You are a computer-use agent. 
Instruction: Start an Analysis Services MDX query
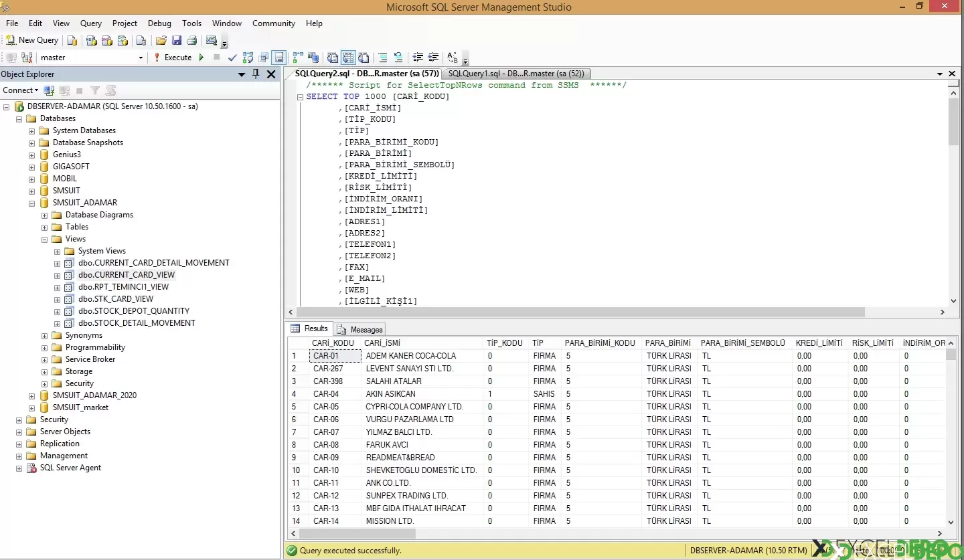pyautogui.click(x=91, y=40)
